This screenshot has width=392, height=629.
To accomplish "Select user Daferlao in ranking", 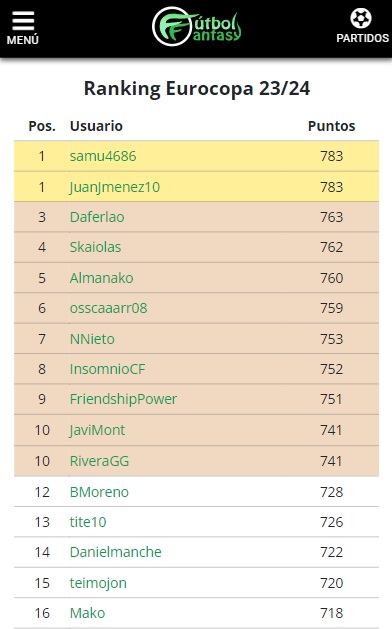I will tap(97, 217).
